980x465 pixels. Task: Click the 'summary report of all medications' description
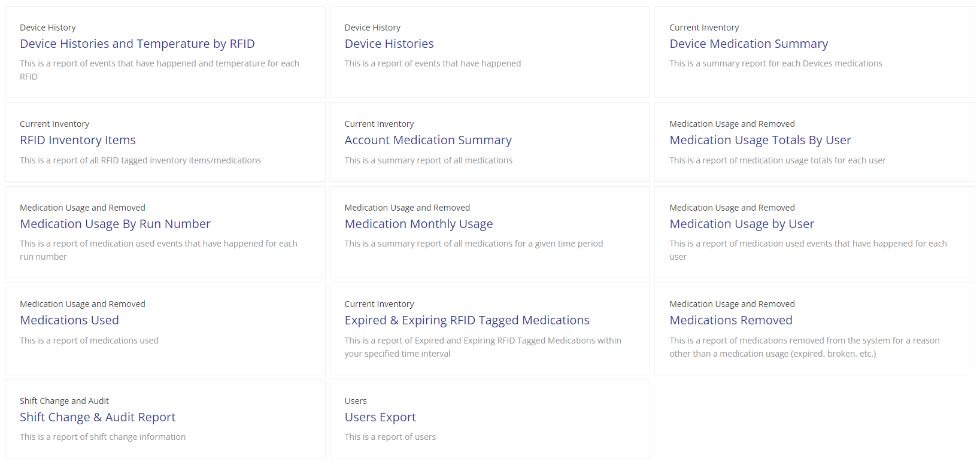(429, 160)
